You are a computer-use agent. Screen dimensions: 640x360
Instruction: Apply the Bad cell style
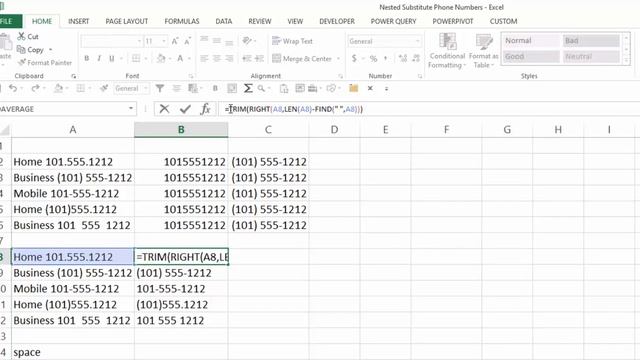tap(591, 40)
